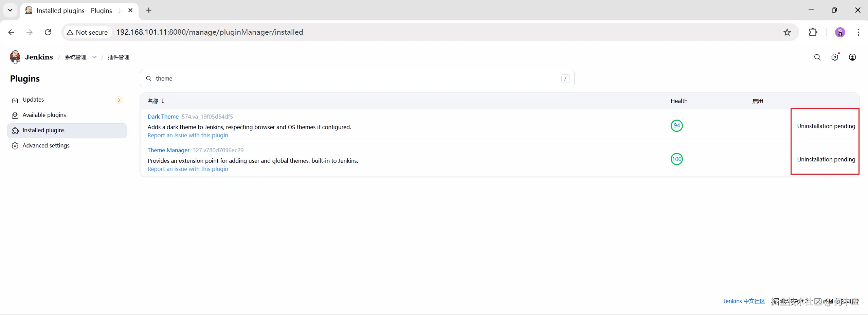This screenshot has width=868, height=315.
Task: Open the Jenkins 中文社区 footer link
Action: pyautogui.click(x=744, y=301)
